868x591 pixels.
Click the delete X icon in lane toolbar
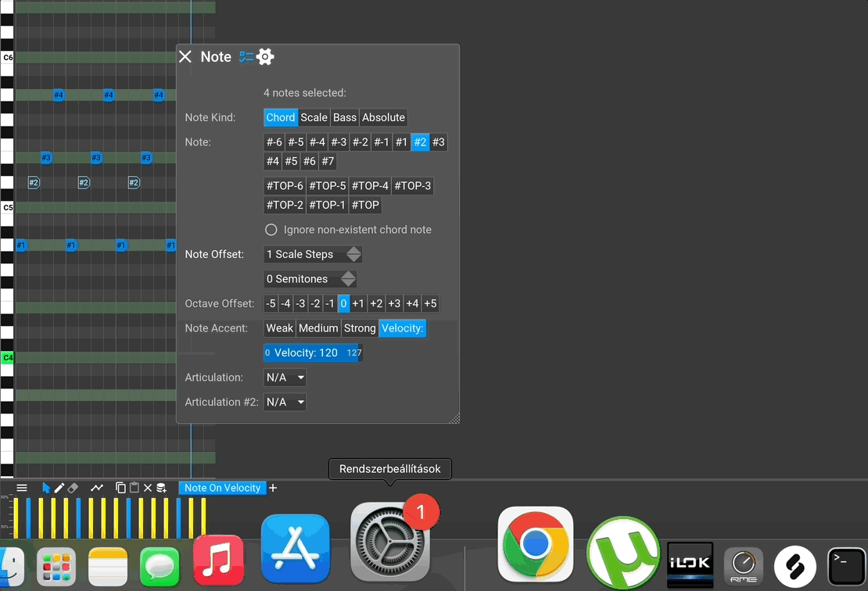pyautogui.click(x=148, y=488)
